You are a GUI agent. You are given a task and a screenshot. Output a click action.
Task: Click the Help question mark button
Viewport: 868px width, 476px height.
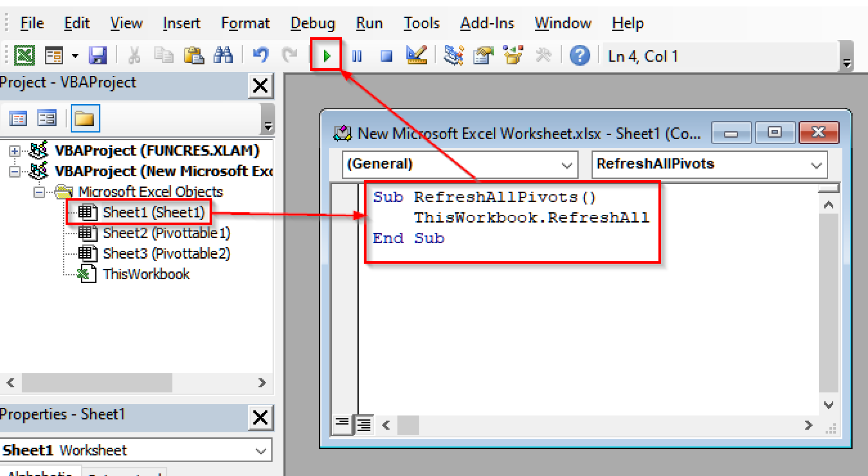(580, 55)
